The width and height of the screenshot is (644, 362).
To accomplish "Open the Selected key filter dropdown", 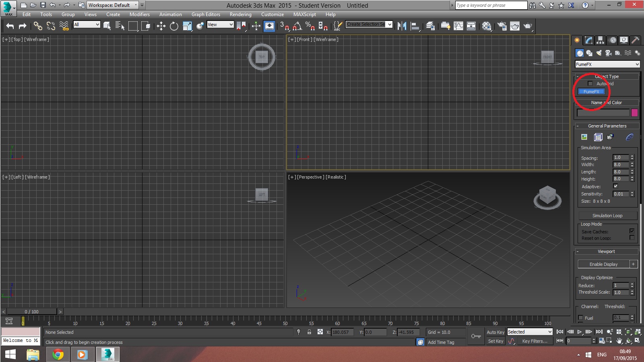I will tap(530, 332).
